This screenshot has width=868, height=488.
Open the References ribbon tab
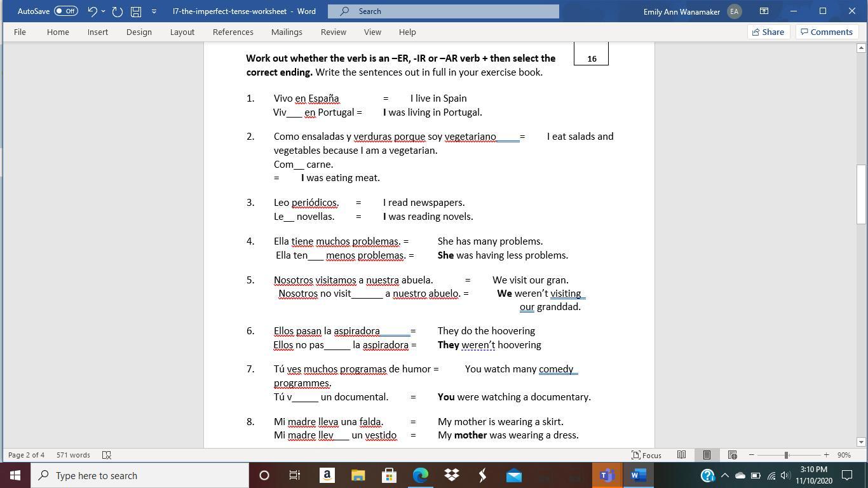(233, 32)
